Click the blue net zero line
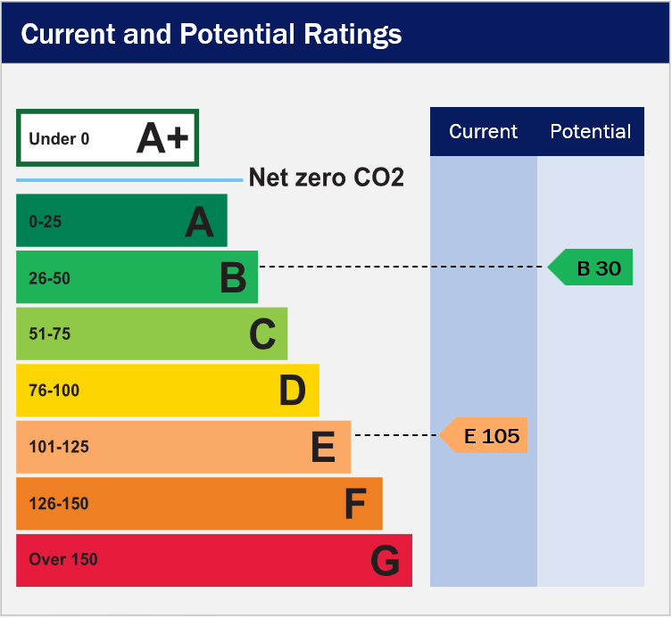 [x=129, y=180]
